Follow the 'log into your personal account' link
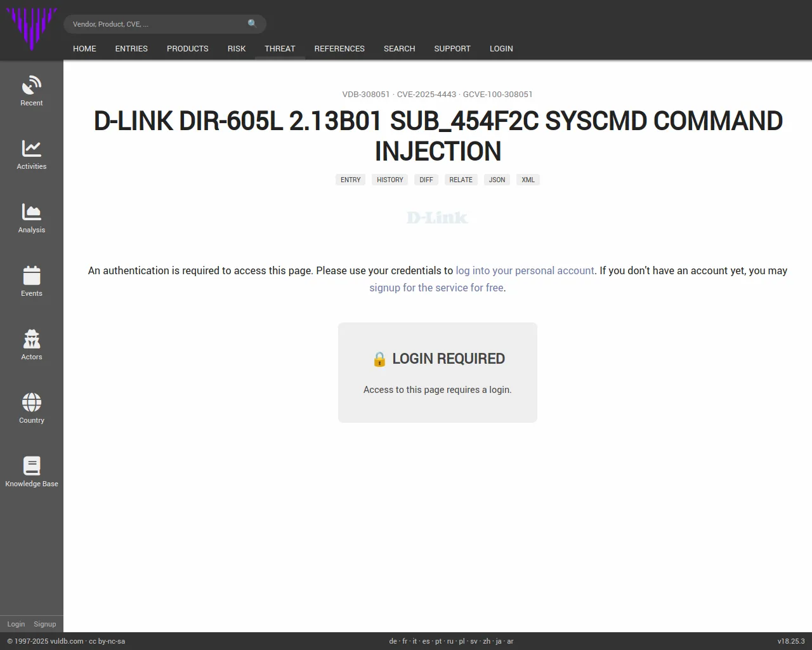Screen dimensions: 812x650 [x=525, y=270]
